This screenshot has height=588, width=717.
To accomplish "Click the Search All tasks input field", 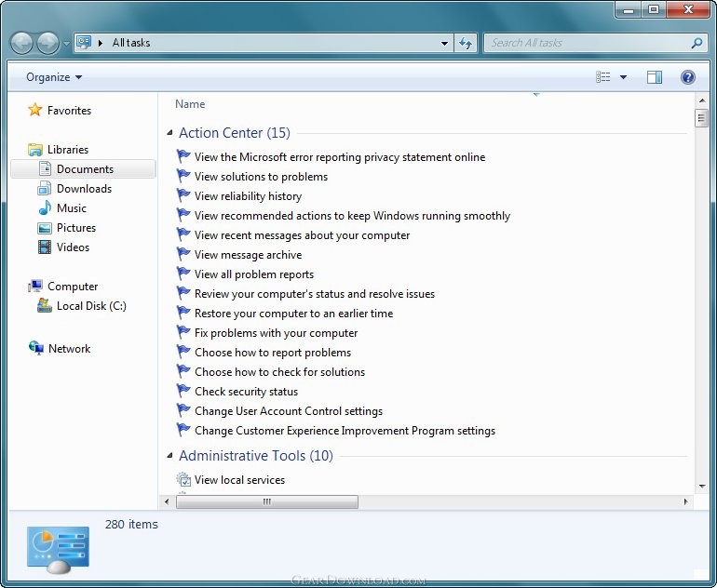I will pyautogui.click(x=588, y=43).
